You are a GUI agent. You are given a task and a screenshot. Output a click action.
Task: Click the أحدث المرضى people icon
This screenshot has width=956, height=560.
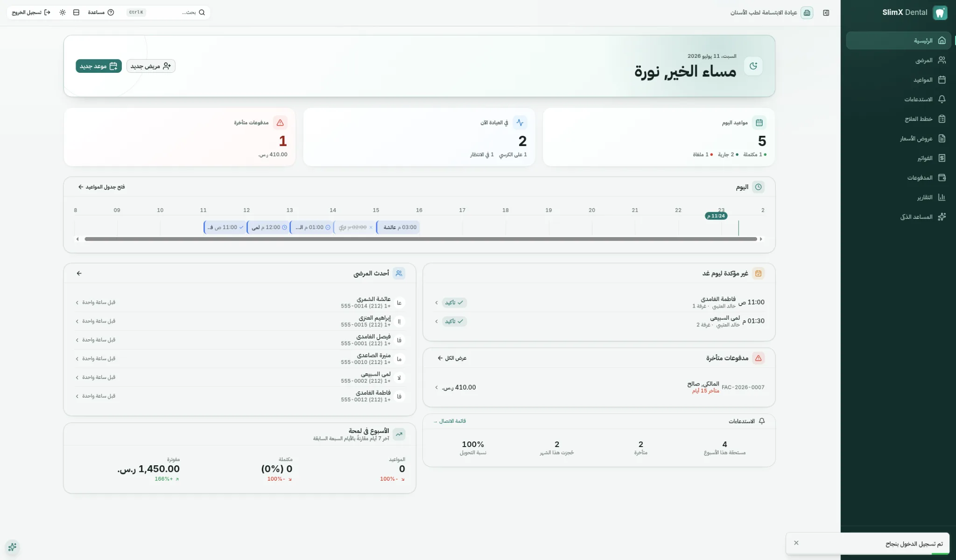(399, 273)
